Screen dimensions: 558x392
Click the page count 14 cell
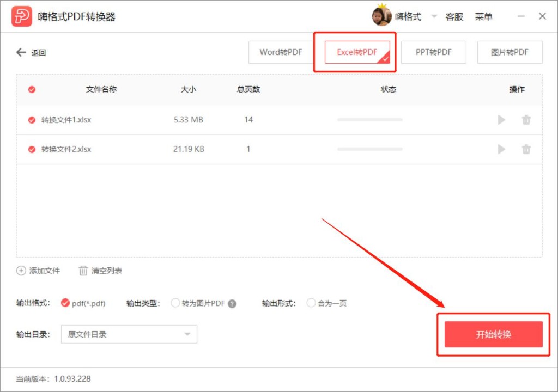(248, 120)
